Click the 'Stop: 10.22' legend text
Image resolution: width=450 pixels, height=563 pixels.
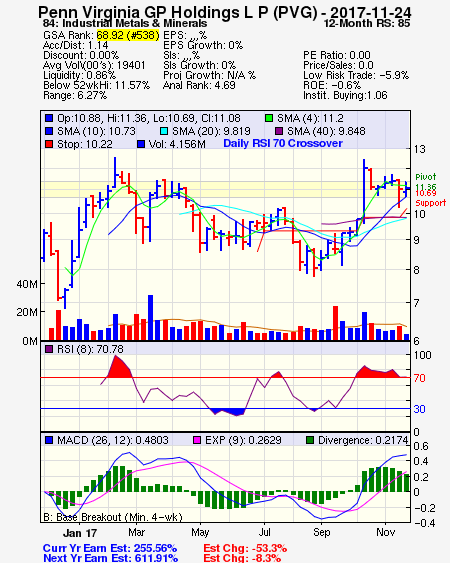85,144
